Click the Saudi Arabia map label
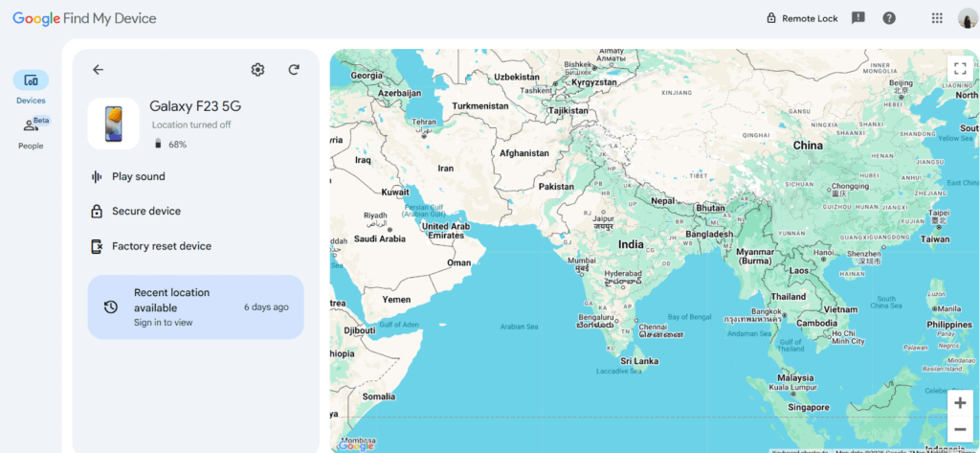 pyautogui.click(x=380, y=238)
